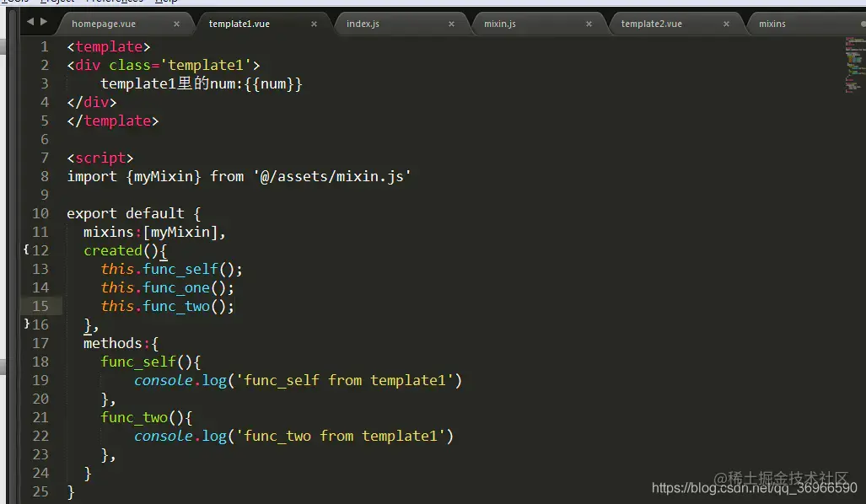866x504 pixels.
Task: Switch to the mixins tab
Action: 772,25
